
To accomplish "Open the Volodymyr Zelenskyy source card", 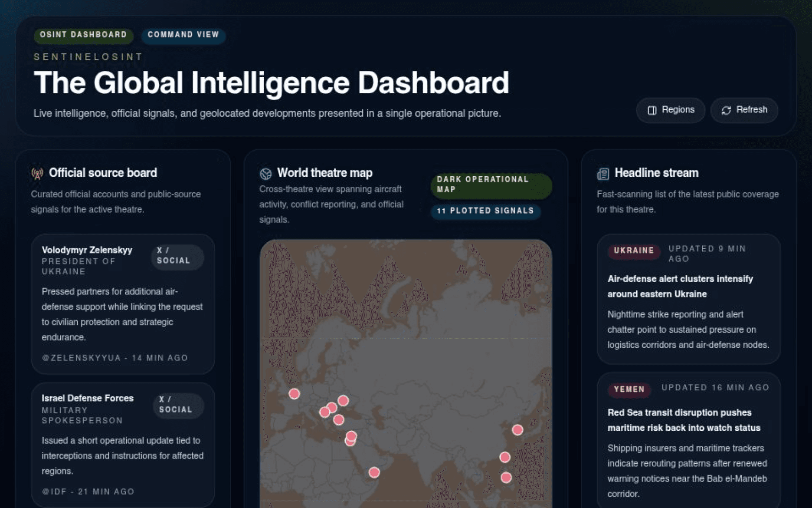I will [x=123, y=304].
